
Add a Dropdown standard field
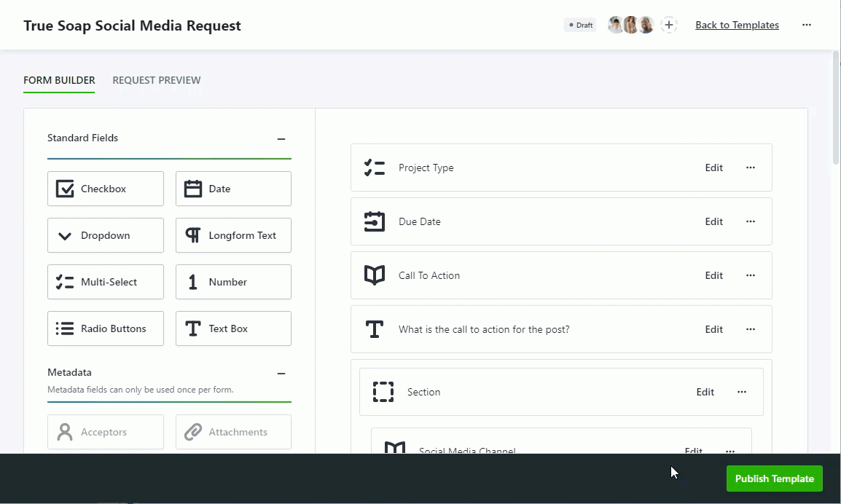click(x=106, y=235)
